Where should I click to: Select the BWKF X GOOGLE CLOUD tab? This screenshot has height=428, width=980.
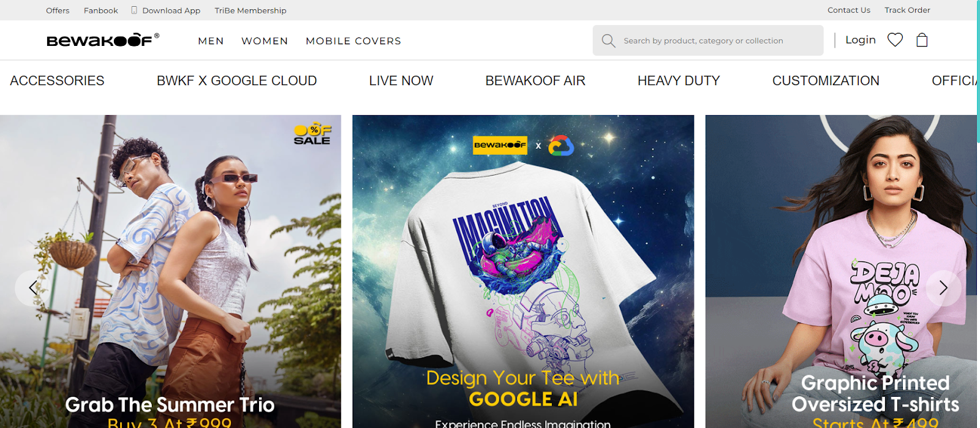tap(236, 81)
